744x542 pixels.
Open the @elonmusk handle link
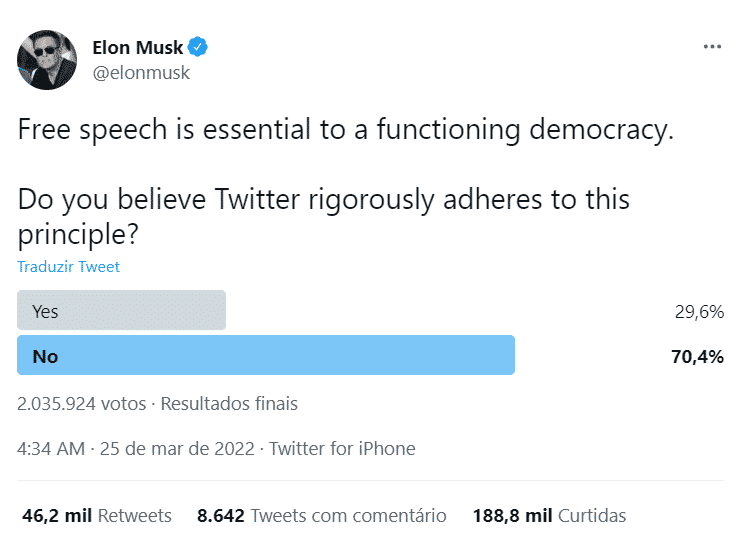pyautogui.click(x=141, y=73)
